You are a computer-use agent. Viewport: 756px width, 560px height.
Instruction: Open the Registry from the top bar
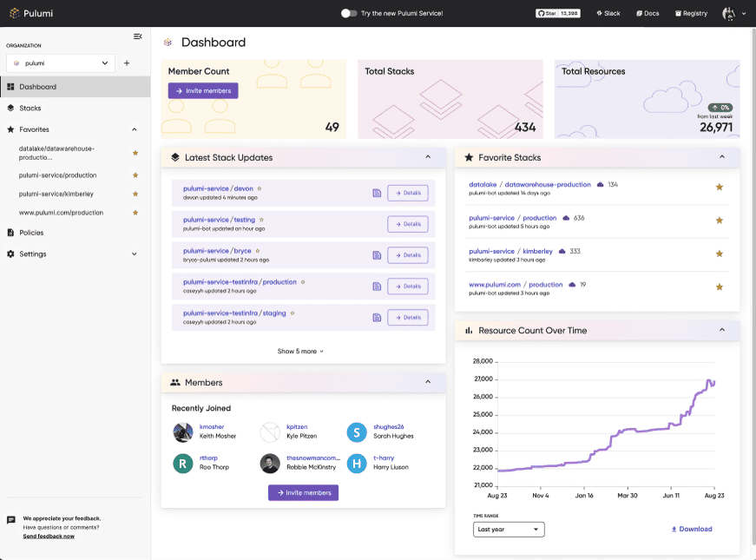690,13
